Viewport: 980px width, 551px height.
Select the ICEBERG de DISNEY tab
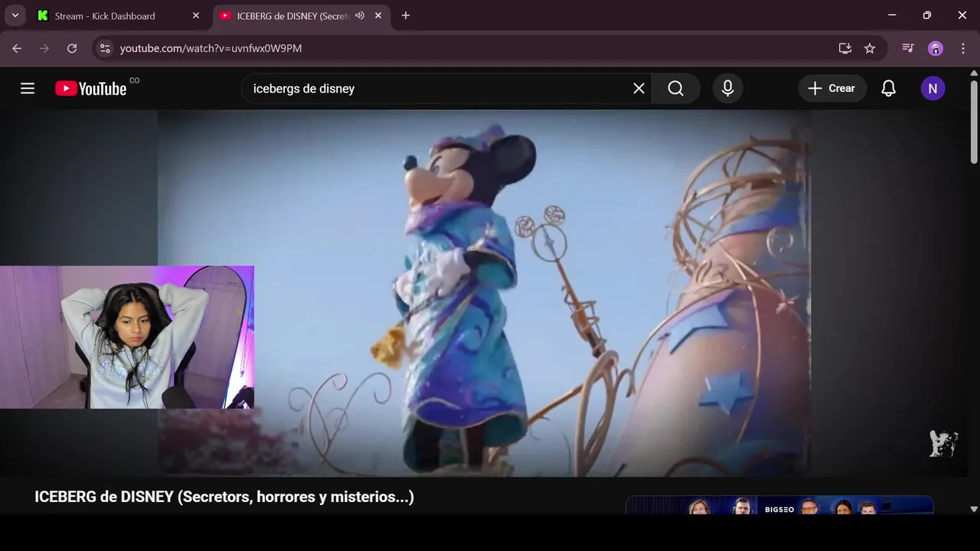pyautogui.click(x=292, y=15)
